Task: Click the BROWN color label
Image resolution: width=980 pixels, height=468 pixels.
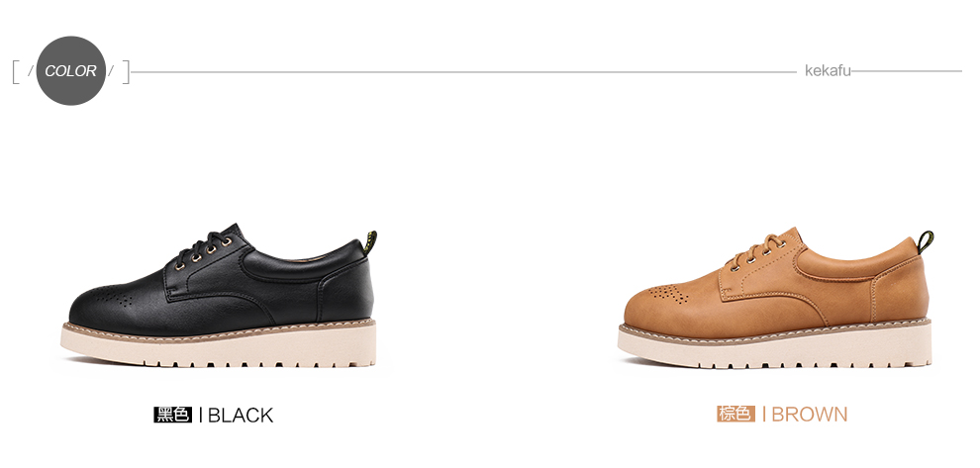Action: (810, 415)
